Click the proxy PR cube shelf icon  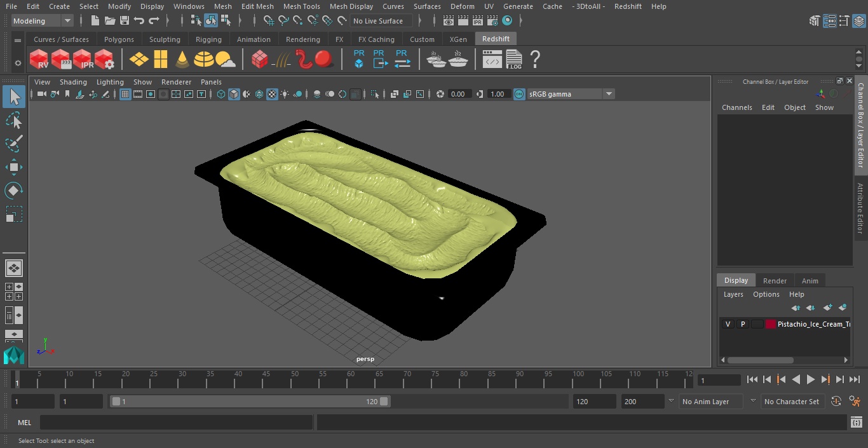tap(359, 60)
